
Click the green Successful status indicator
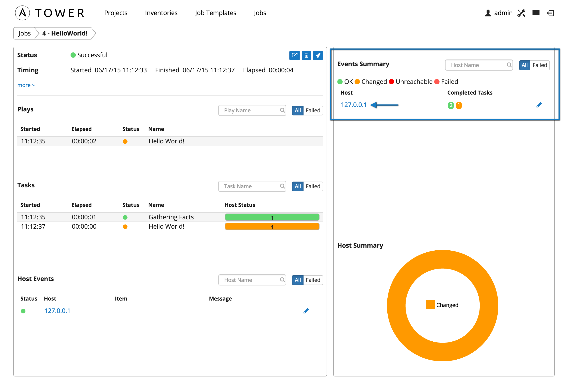click(x=73, y=55)
